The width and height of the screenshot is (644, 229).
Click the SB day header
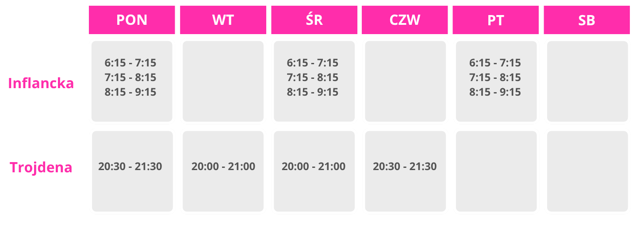coord(587,20)
